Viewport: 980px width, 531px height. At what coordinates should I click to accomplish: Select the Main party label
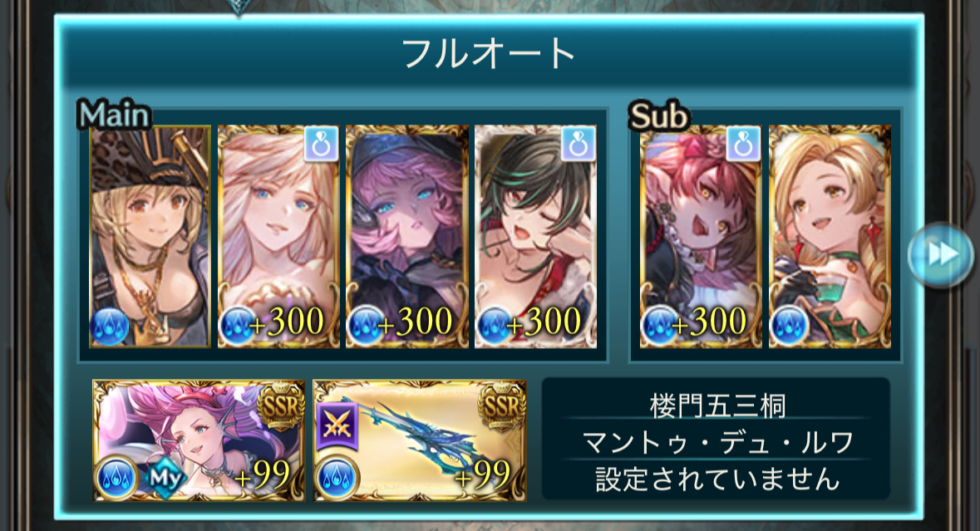click(115, 115)
